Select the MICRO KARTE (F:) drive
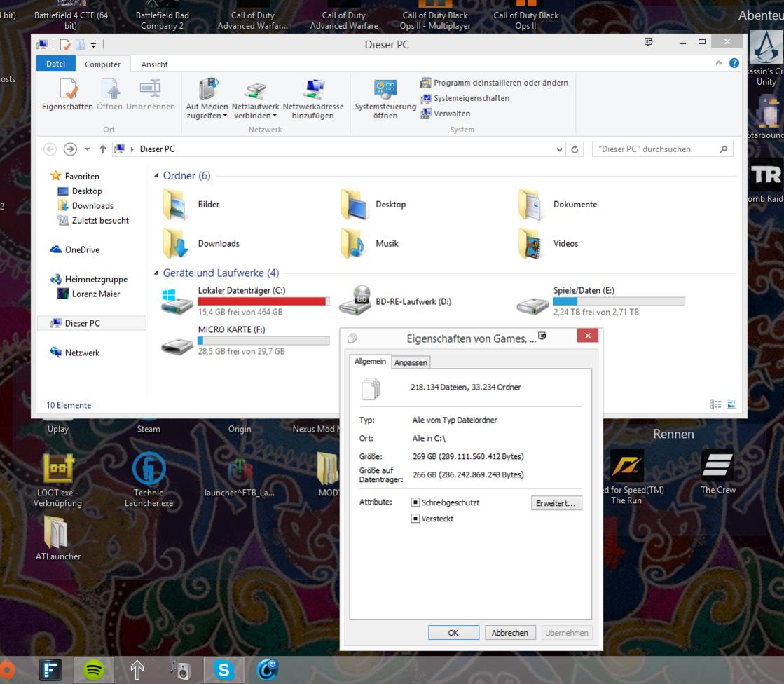 [245, 341]
